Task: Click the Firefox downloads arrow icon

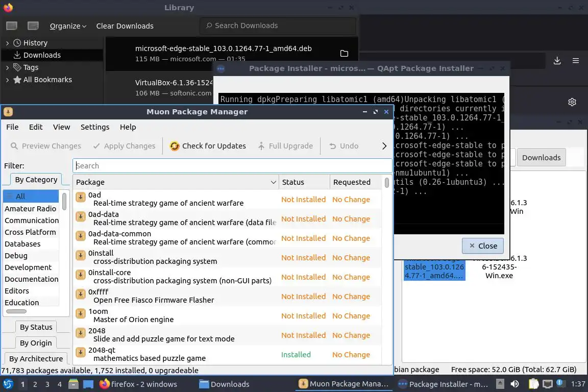Action: tap(557, 61)
